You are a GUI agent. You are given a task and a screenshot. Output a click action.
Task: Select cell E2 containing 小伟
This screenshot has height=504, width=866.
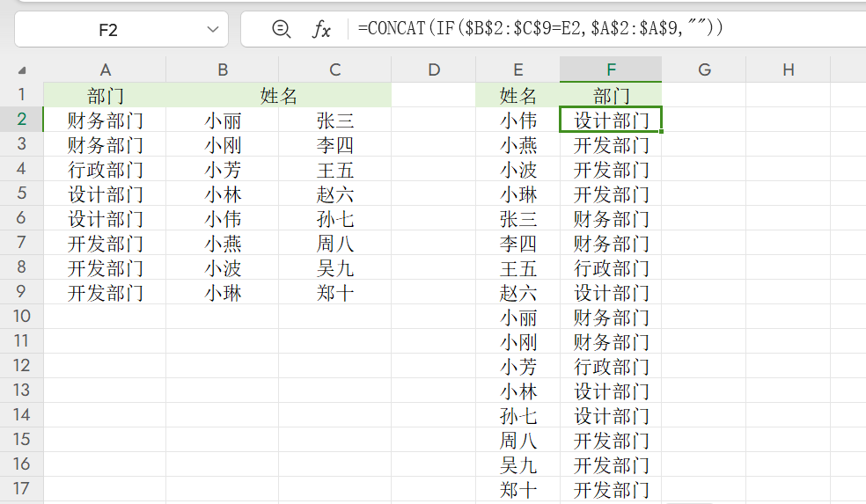[x=517, y=121]
